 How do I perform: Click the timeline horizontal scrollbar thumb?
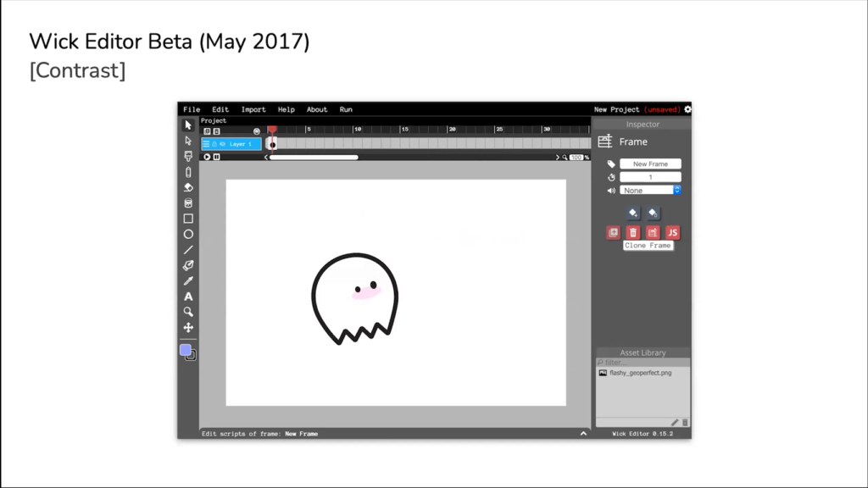314,157
